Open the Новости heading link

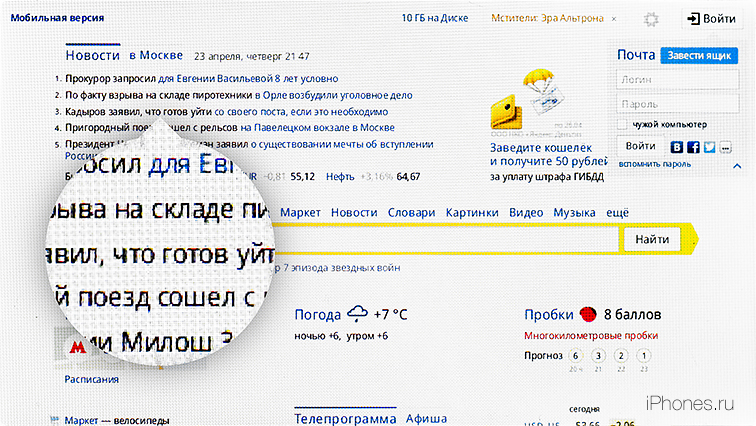pyautogui.click(x=93, y=55)
